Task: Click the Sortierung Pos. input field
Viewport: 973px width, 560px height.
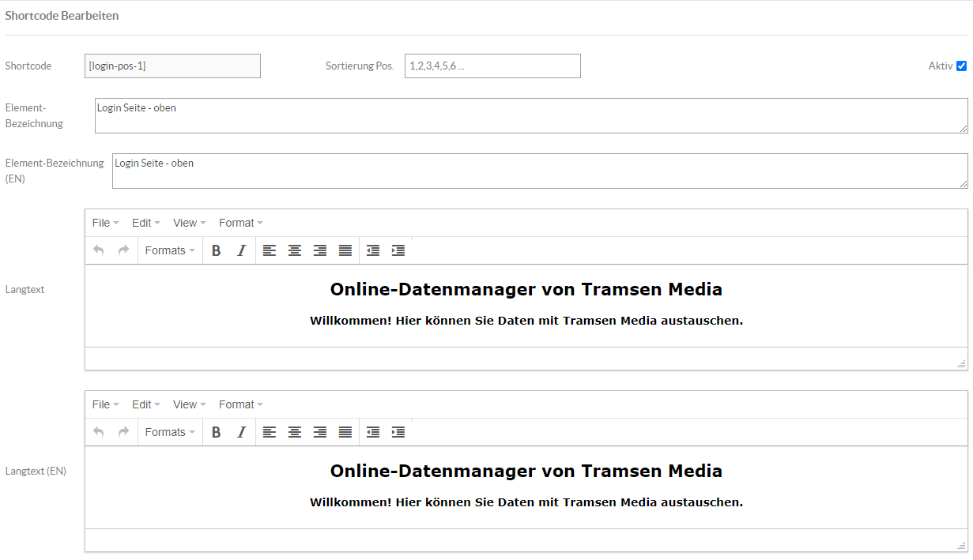Action: click(x=492, y=66)
